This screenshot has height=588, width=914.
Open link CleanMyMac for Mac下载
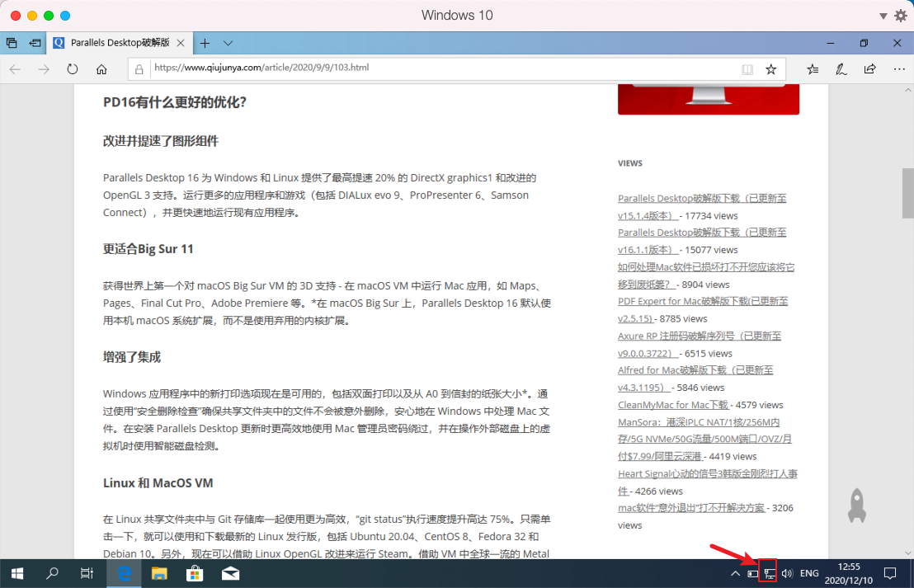[x=673, y=404]
